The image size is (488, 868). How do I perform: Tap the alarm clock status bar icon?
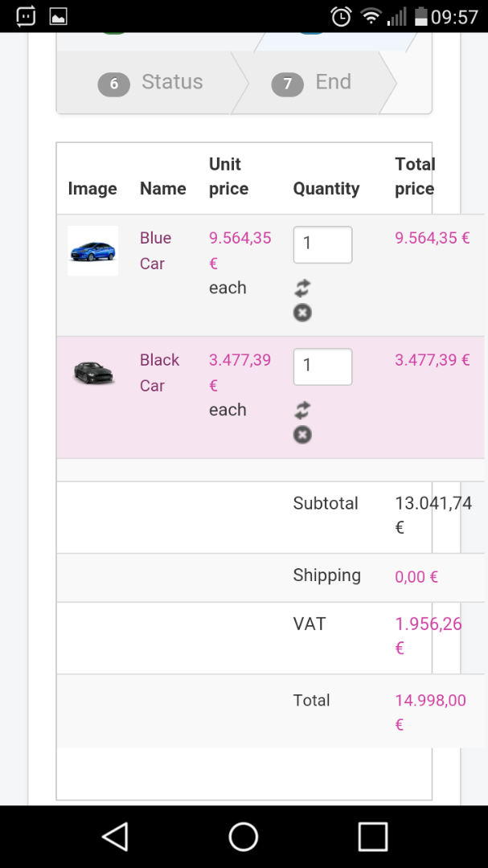(342, 16)
